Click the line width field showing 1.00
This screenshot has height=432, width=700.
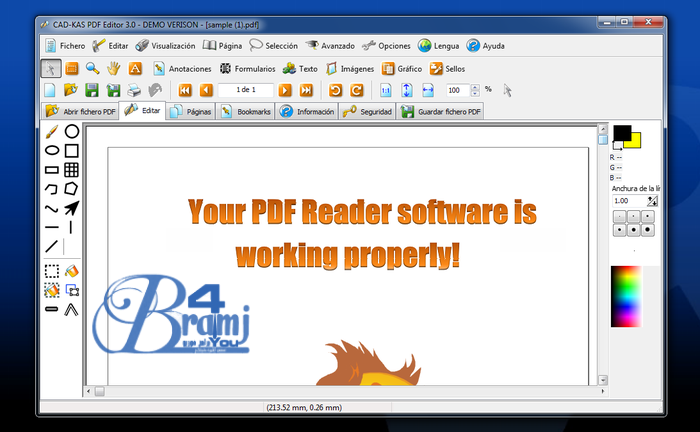click(629, 201)
